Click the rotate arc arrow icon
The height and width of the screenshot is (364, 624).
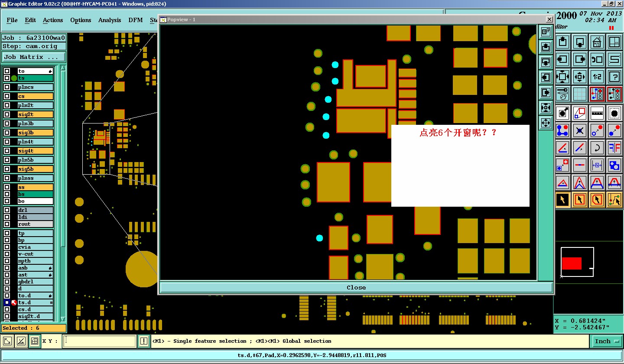pos(597,148)
